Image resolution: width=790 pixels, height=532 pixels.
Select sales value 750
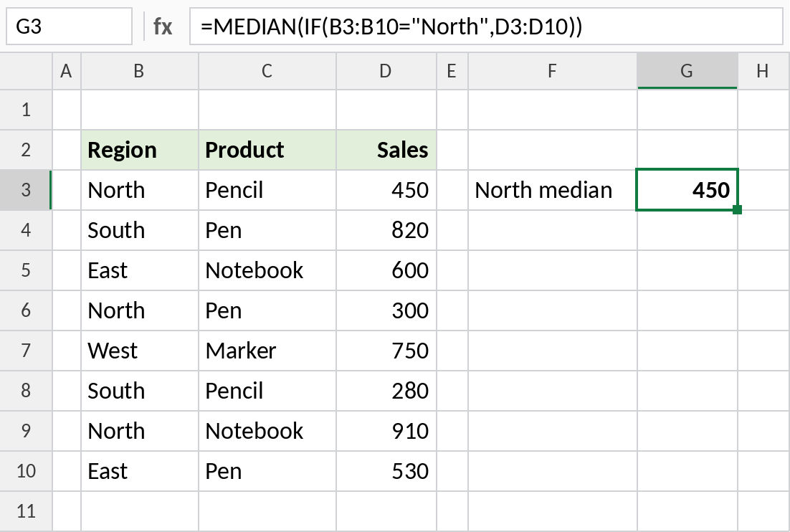coord(386,351)
